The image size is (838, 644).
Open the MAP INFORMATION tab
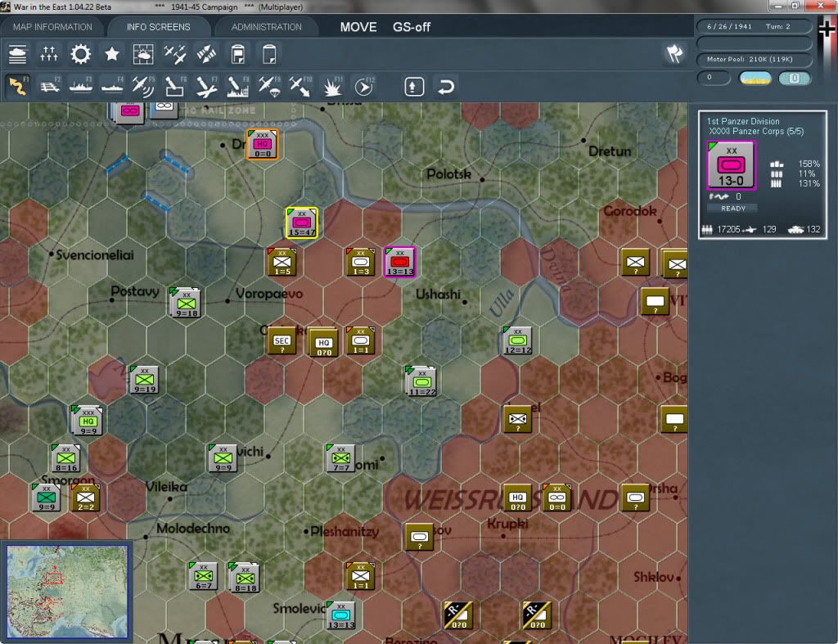tap(52, 27)
